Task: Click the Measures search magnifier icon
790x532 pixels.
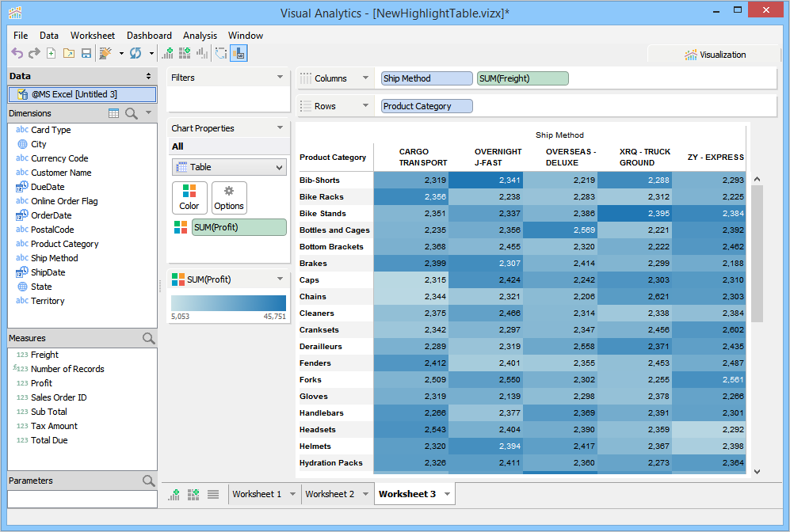Action: tap(148, 338)
